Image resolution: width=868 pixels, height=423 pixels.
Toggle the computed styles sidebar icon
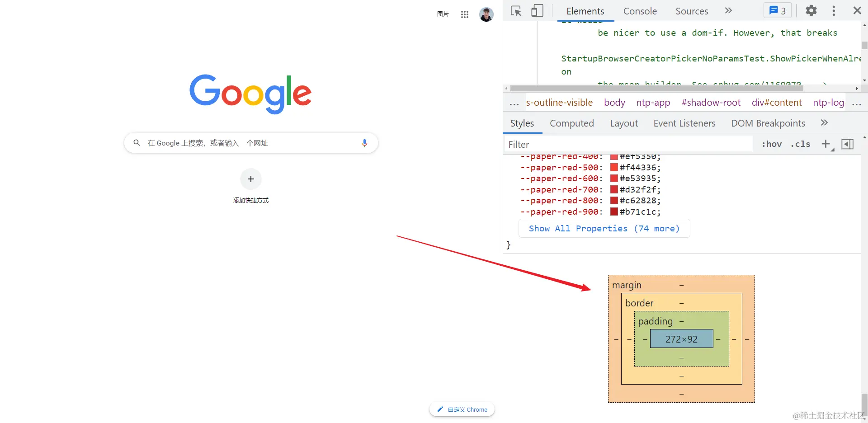pos(847,144)
